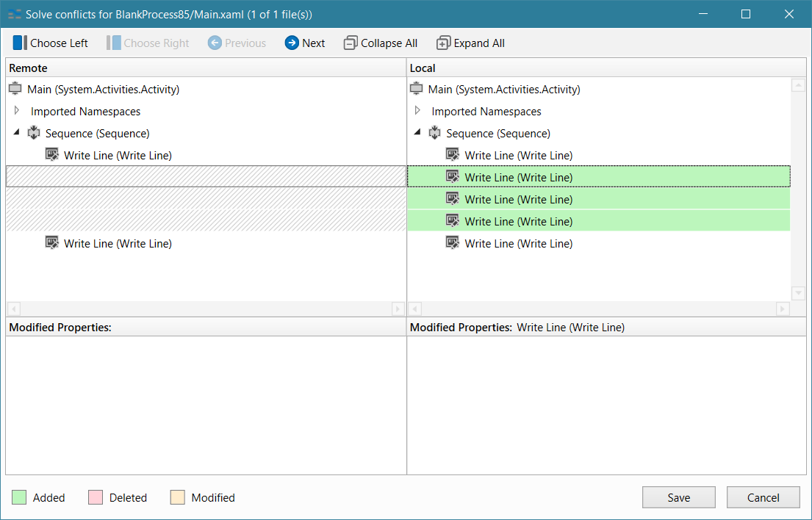Click the green Added legend swatch
The image size is (812, 520).
(19, 497)
